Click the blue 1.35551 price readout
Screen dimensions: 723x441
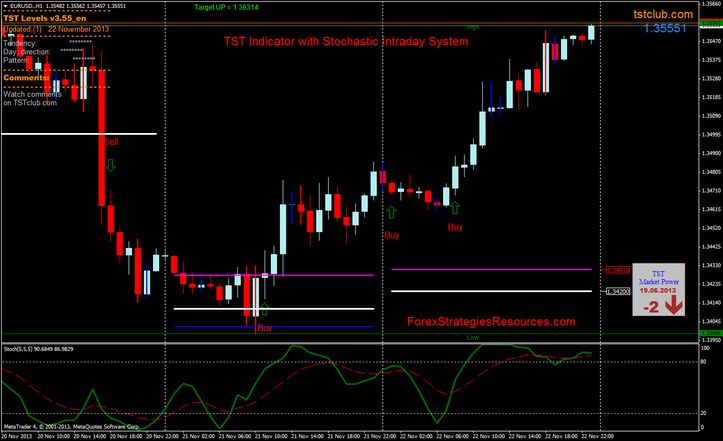pyautogui.click(x=664, y=29)
